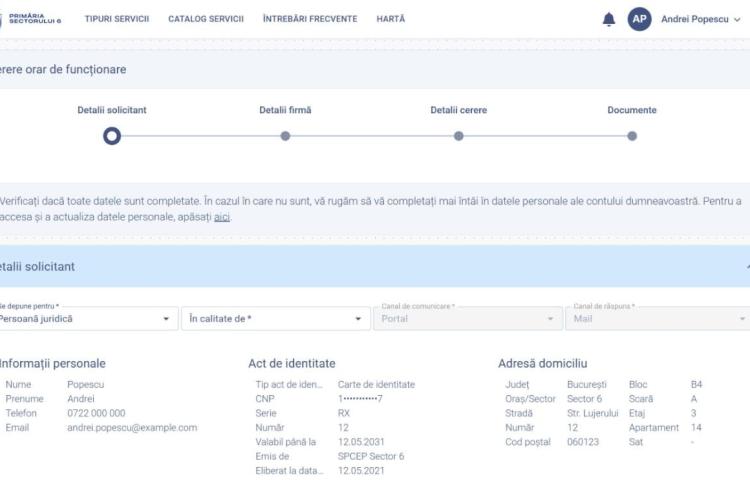The image size is (750, 500).
Task: Expand the Andrei Popescu account menu
Action: coord(700,20)
